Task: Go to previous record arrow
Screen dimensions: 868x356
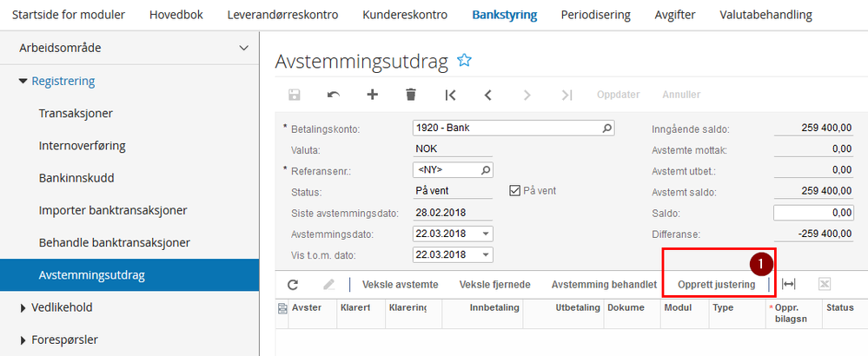Action: point(487,95)
